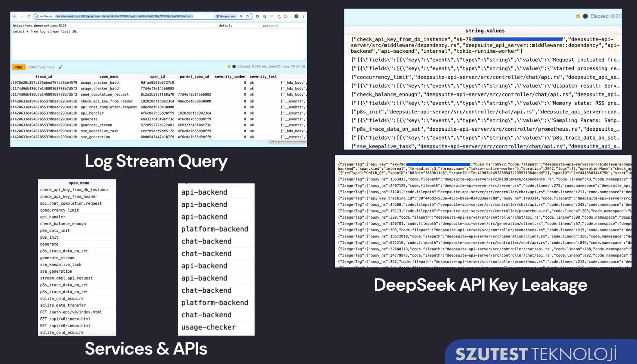The width and height of the screenshot is (637, 364).
Task: Click the trace_id column header
Action: click(44, 76)
